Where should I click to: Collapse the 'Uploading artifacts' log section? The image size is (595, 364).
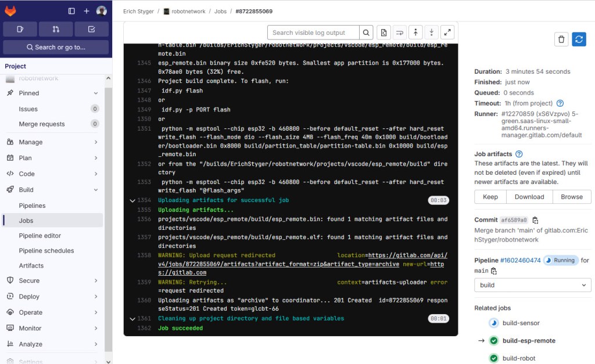pos(133,200)
